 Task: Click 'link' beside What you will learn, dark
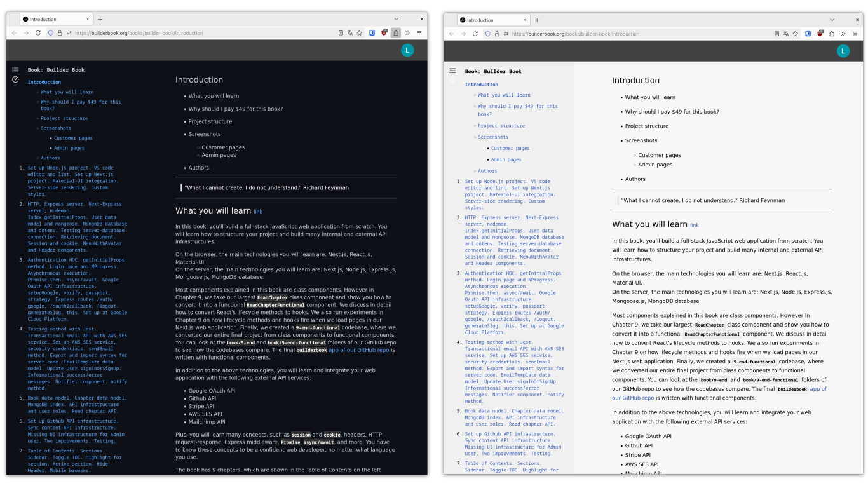click(x=258, y=212)
